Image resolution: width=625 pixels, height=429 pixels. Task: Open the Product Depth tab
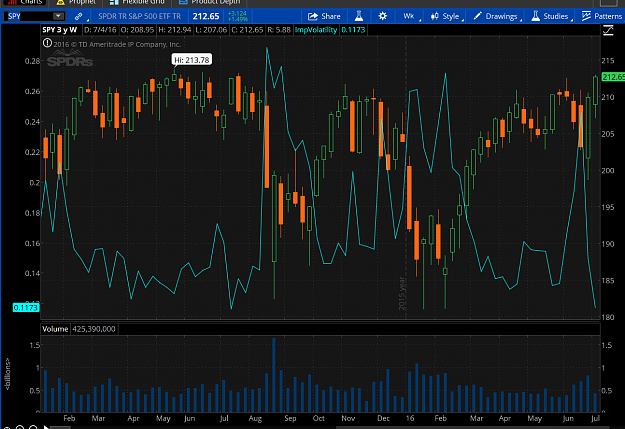[x=209, y=2]
